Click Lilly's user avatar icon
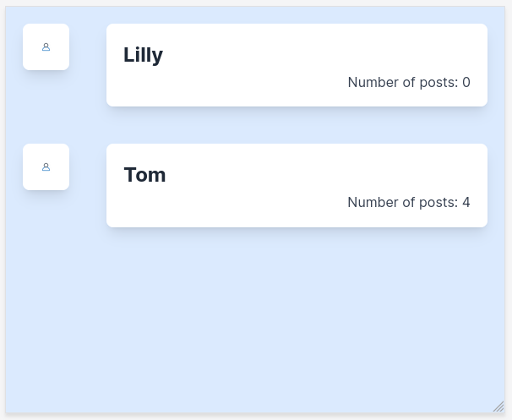512x420 pixels. tap(46, 47)
